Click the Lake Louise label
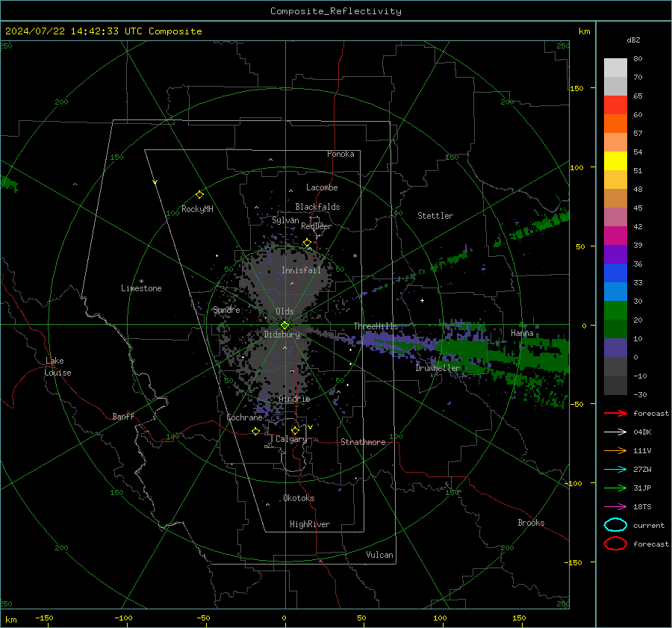The height and width of the screenshot is (628, 672). (x=57, y=367)
